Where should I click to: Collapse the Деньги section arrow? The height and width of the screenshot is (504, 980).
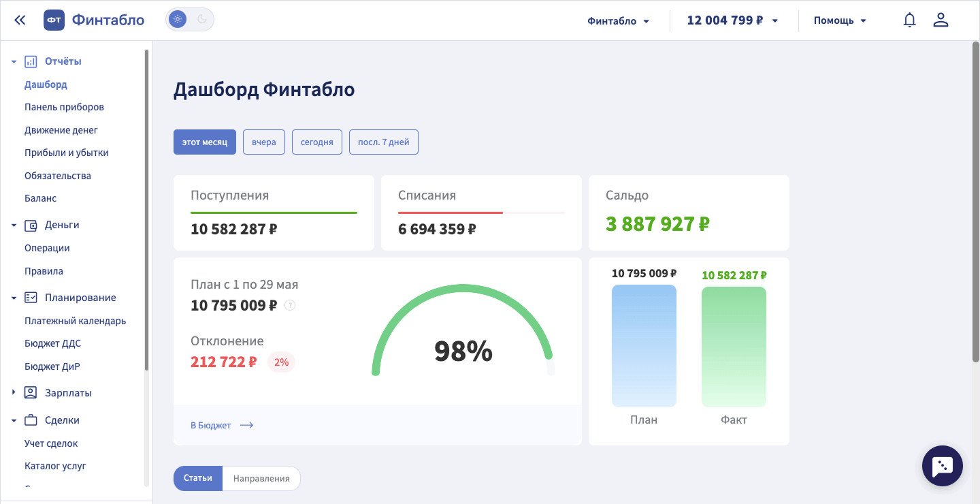[x=14, y=225]
